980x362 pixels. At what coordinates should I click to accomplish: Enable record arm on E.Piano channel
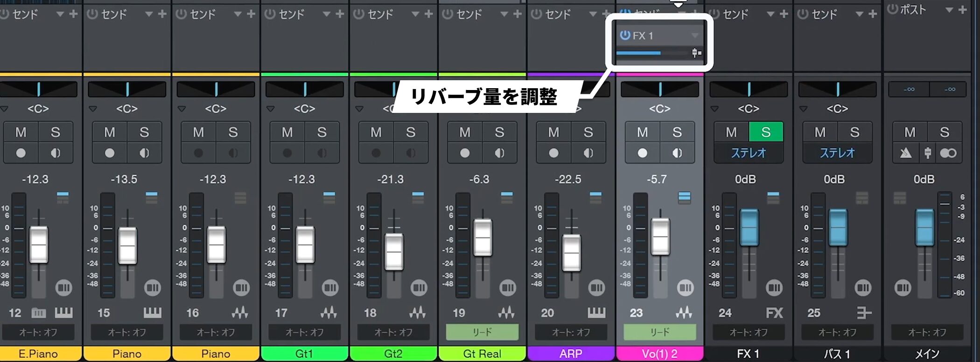click(21, 153)
